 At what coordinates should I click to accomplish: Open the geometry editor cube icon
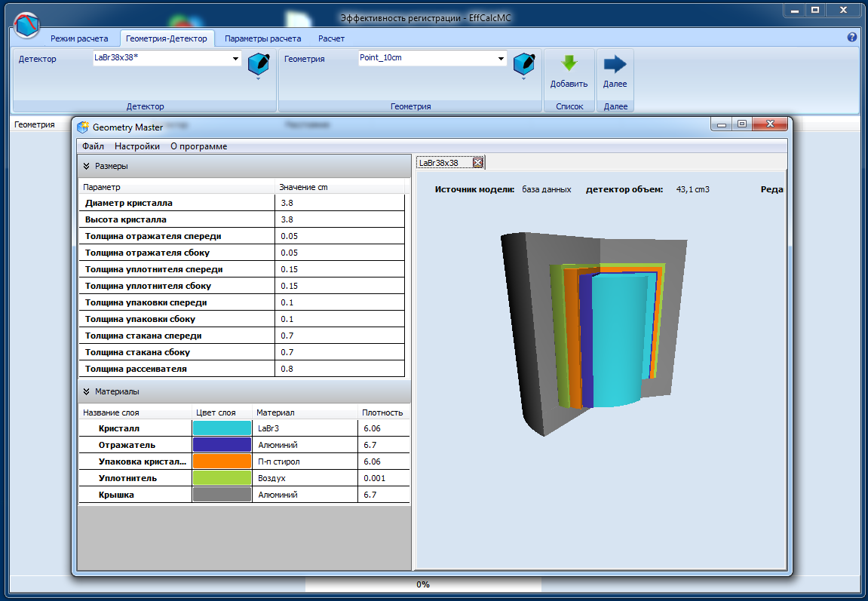pos(524,64)
